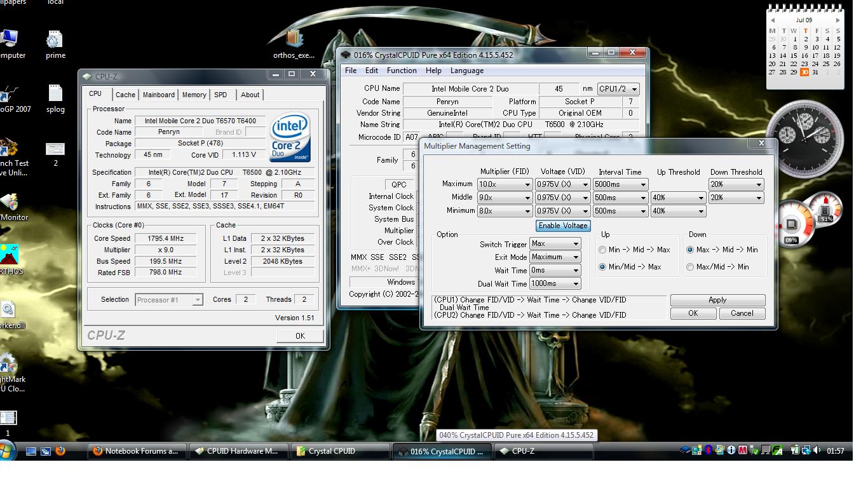Click gray monitor tray icon

(766, 450)
